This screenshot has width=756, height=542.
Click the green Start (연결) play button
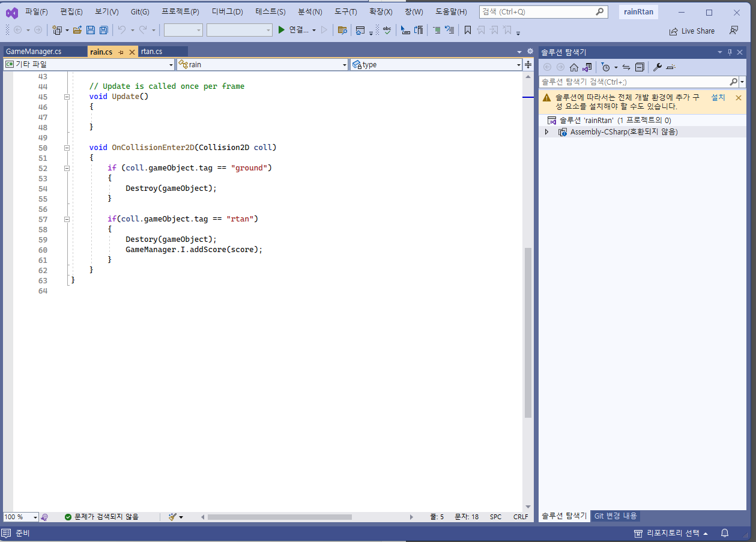281,30
